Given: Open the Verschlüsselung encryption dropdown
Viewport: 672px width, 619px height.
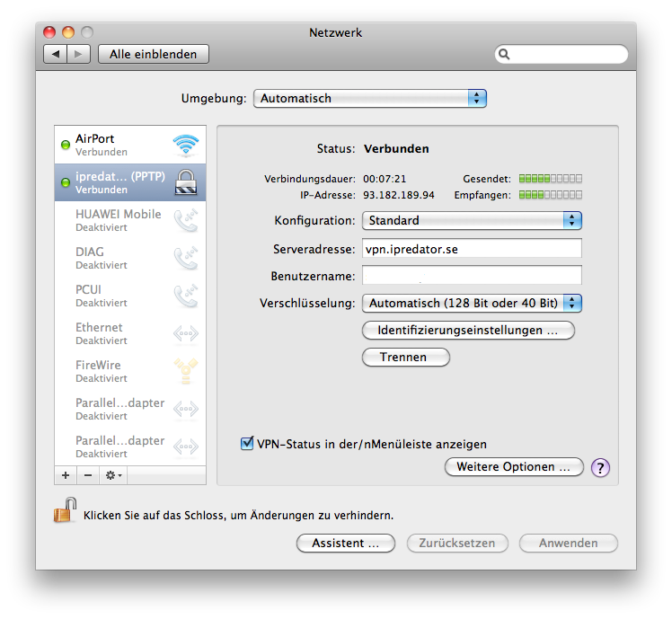Looking at the screenshot, I should (x=472, y=303).
